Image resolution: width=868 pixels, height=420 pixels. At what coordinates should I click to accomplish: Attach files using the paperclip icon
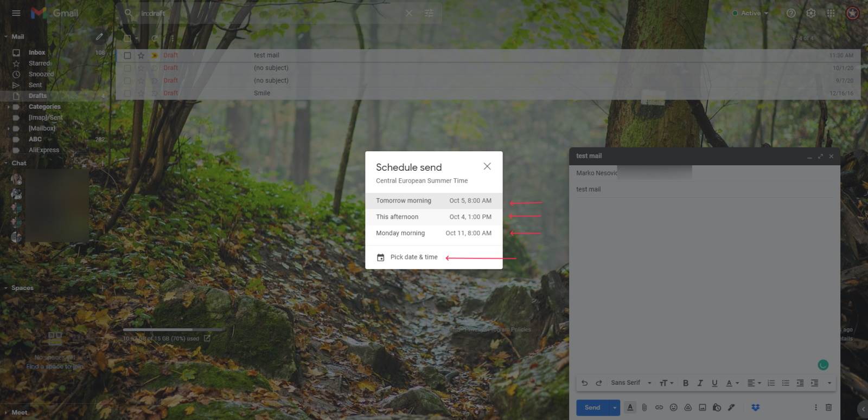tap(644, 407)
